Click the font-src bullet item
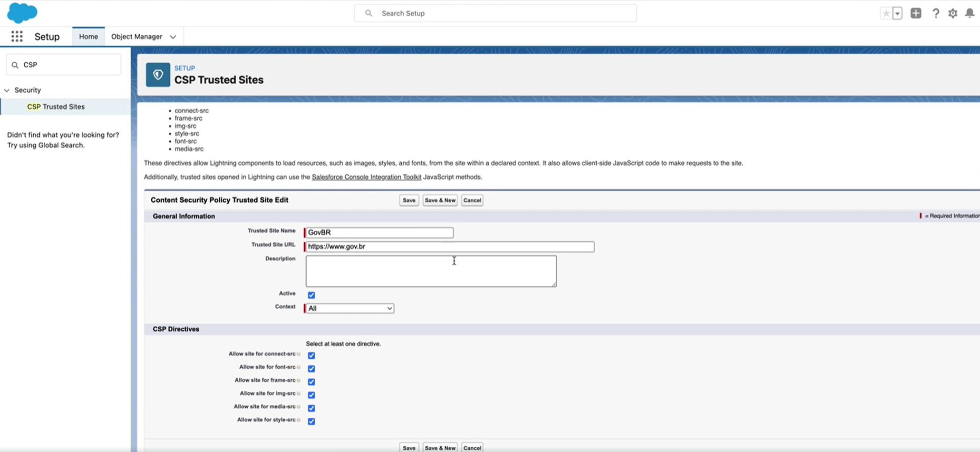 coord(186,141)
